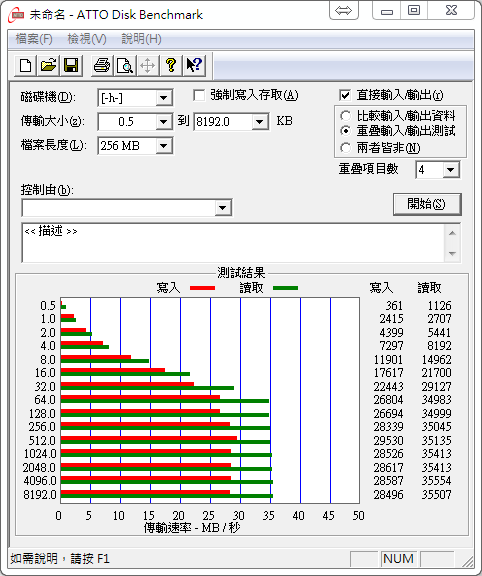The height and width of the screenshot is (576, 482).
Task: Uncheck 直接輸入/輸出 checkbox
Action: (x=345, y=96)
